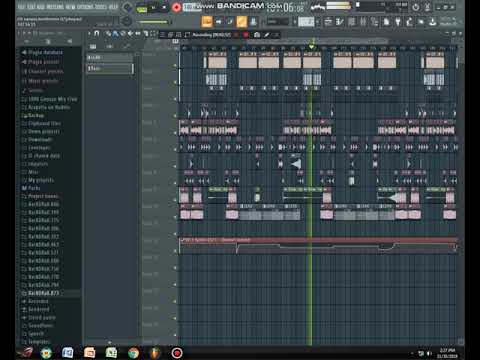Screen dimensions: 480x360
Task: Open the browser view toolbar icon
Action: pyautogui.click(x=374, y=22)
